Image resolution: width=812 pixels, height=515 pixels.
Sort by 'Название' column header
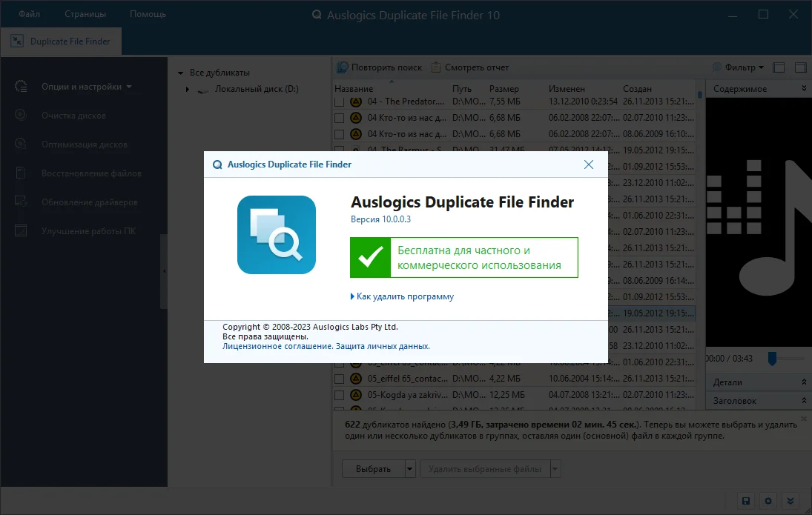[x=354, y=89]
